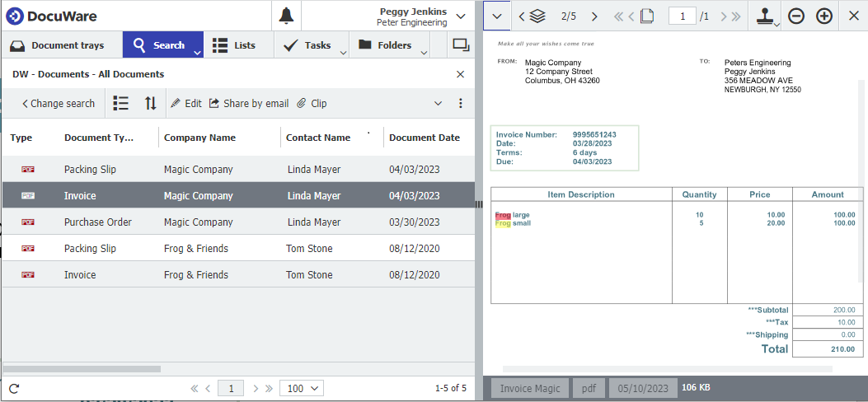Expand Peggy Jenkins user menu
Screen dimensions: 868x402
pos(460,16)
